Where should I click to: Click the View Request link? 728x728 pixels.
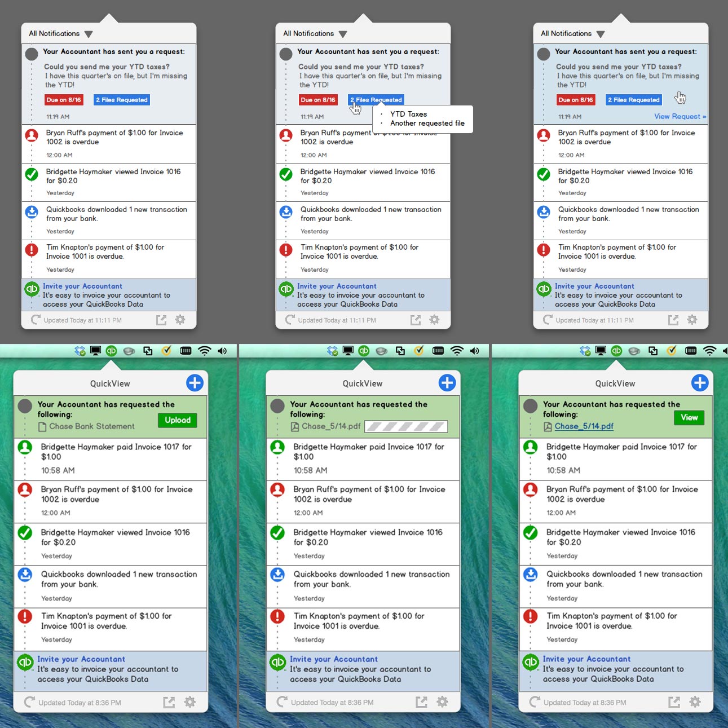pos(680,117)
